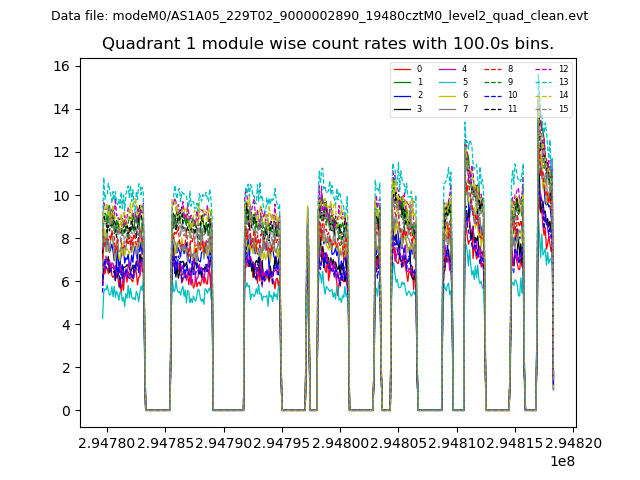The width and height of the screenshot is (640, 480).
Task: Click the red solid line legend entry 0
Action: [x=408, y=69]
